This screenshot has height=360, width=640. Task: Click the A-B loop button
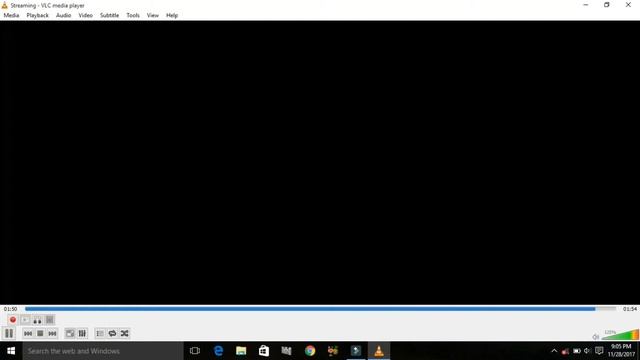37,320
